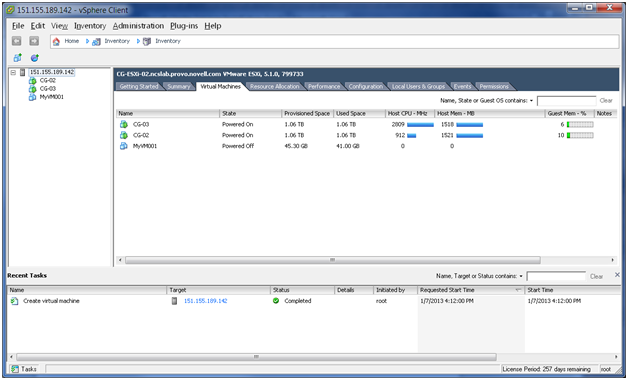The height and width of the screenshot is (380, 628).
Task: Click the virtual machine list horizontal scrollbar
Action: tap(332, 260)
